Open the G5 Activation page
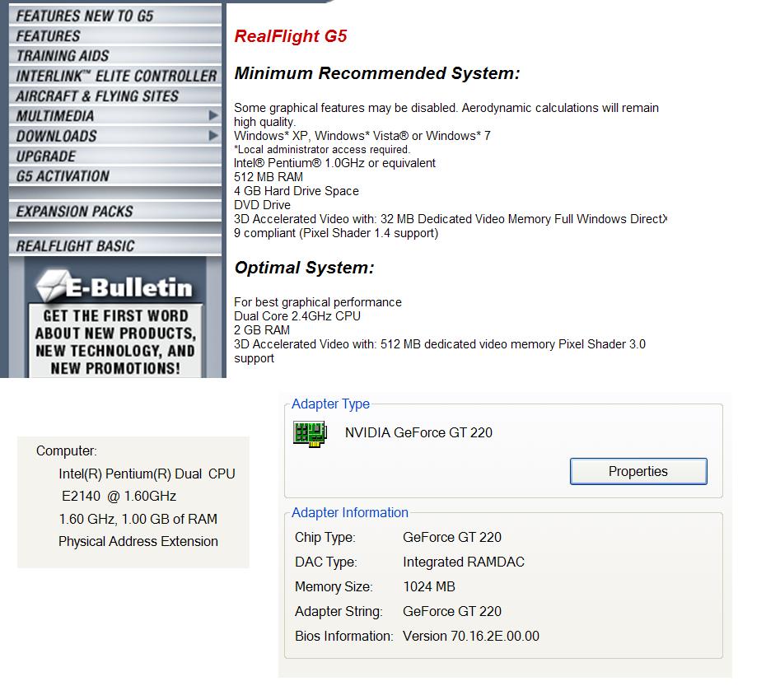766x700 pixels. point(115,176)
